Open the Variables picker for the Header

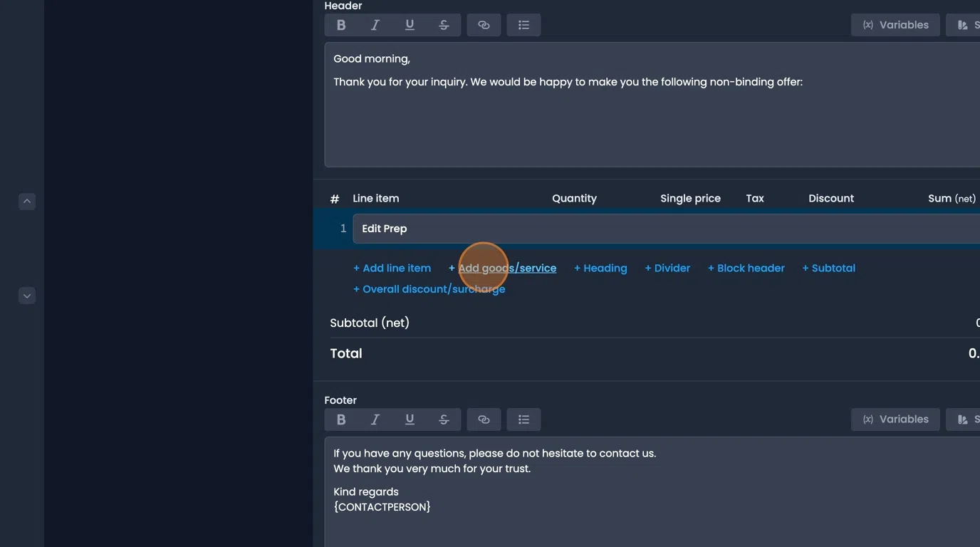895,24
